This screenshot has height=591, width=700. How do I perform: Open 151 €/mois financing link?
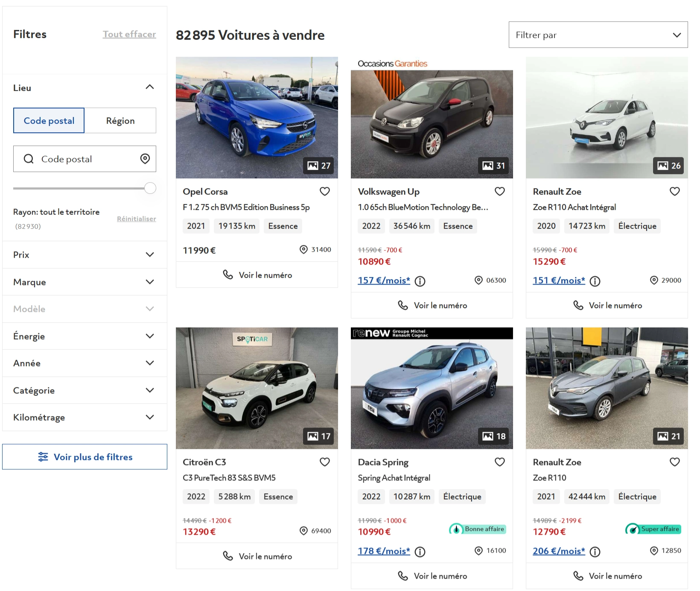pos(559,280)
